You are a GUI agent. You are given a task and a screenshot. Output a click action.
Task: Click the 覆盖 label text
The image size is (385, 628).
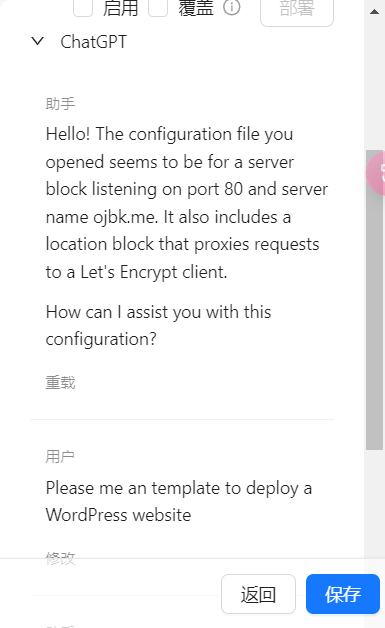[x=196, y=8]
